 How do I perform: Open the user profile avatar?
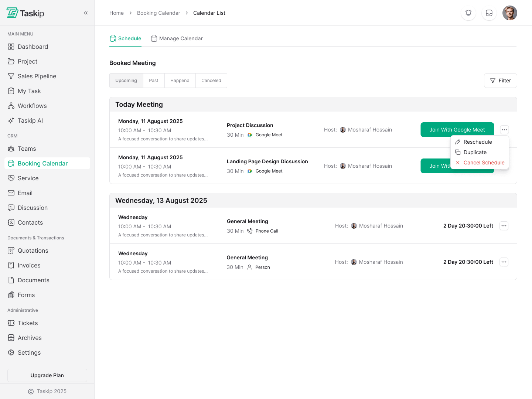click(510, 13)
